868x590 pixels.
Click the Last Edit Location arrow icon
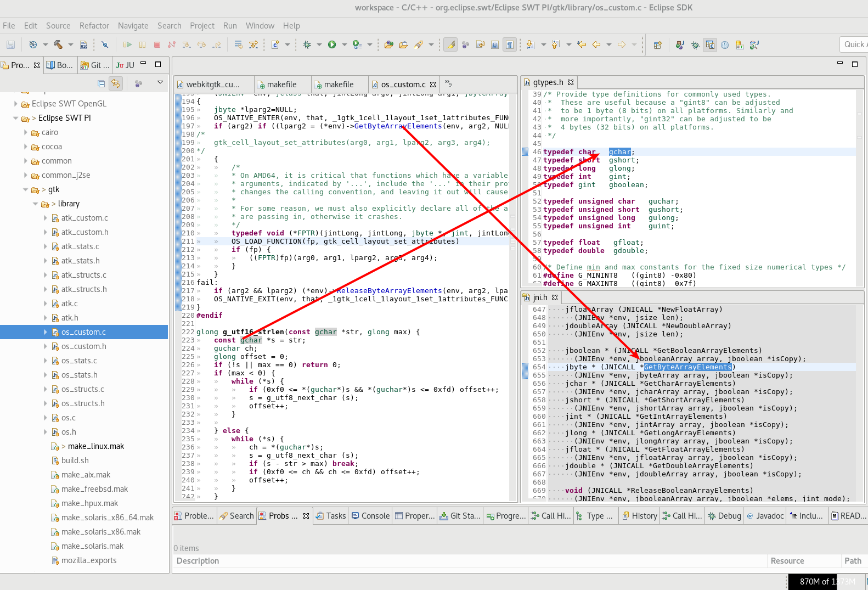pos(582,45)
